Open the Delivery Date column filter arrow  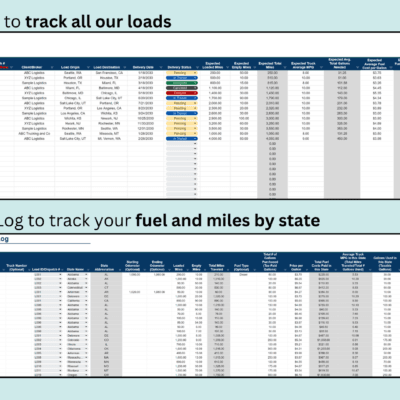(x=161, y=67)
